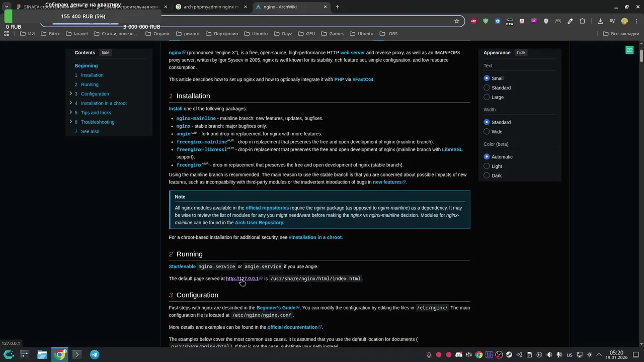The image size is (644, 362).
Task: Click the blue gear extension icon
Action: (498, 21)
